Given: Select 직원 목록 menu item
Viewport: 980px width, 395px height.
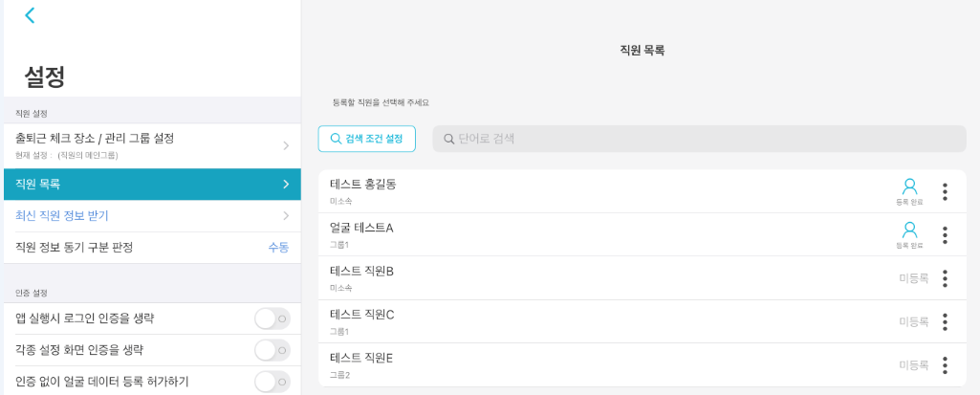Looking at the screenshot, I should [143, 184].
